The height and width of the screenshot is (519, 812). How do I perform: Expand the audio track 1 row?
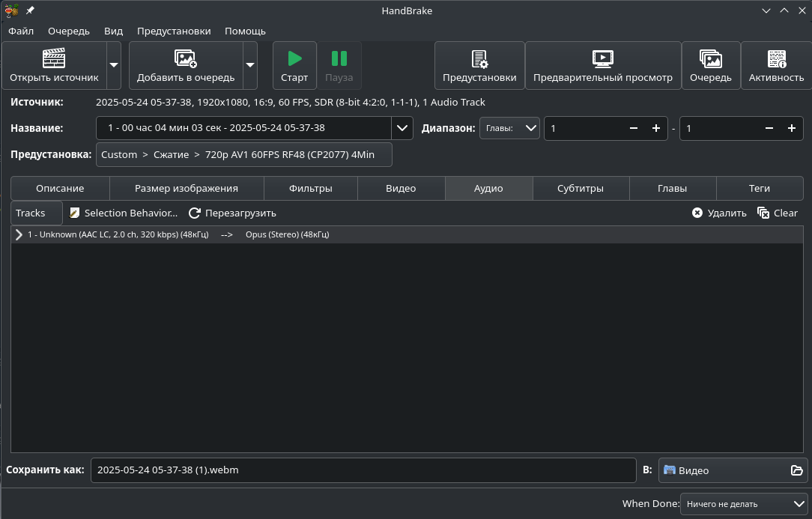click(19, 234)
